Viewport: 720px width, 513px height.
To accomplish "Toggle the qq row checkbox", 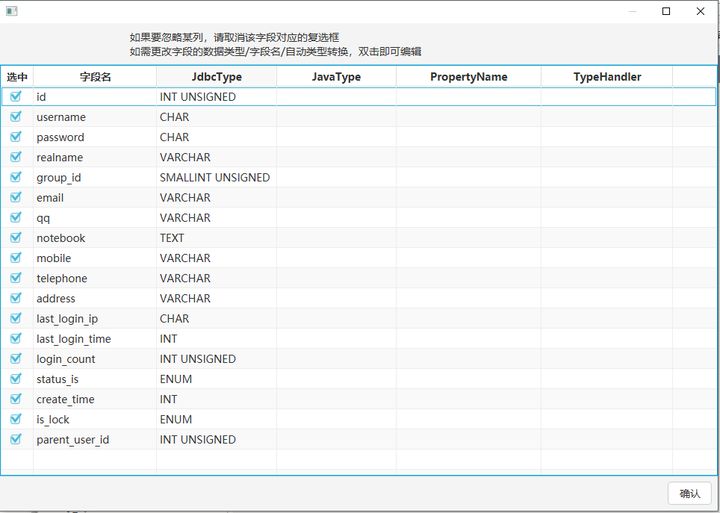I will point(16,217).
